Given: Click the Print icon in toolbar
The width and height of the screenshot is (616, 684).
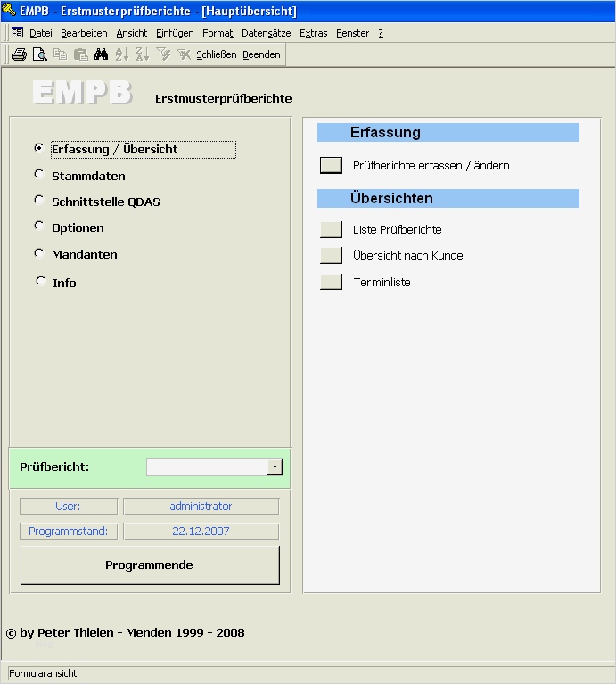Looking at the screenshot, I should pyautogui.click(x=20, y=54).
